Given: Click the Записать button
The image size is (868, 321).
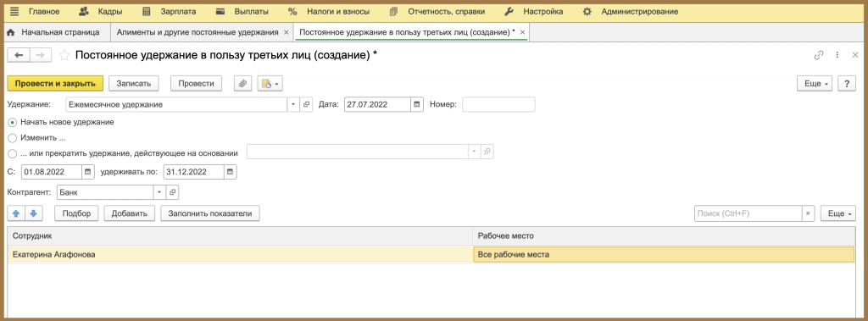Looking at the screenshot, I should pos(133,83).
